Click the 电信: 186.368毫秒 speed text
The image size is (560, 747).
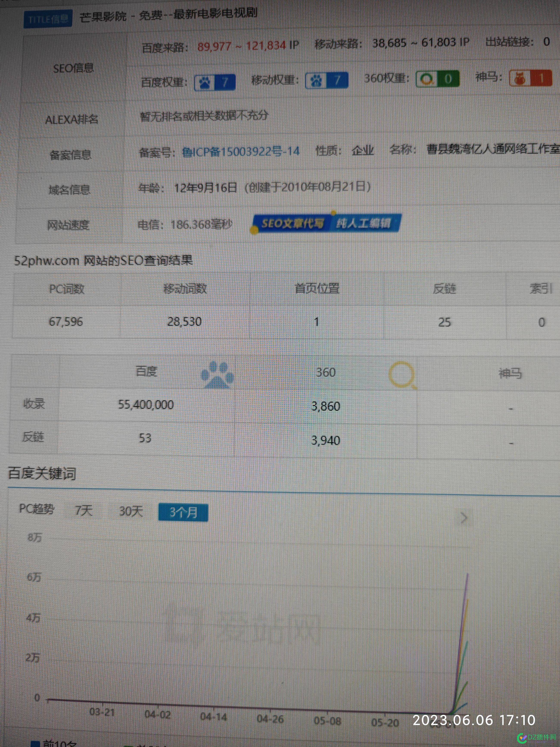coord(185,225)
